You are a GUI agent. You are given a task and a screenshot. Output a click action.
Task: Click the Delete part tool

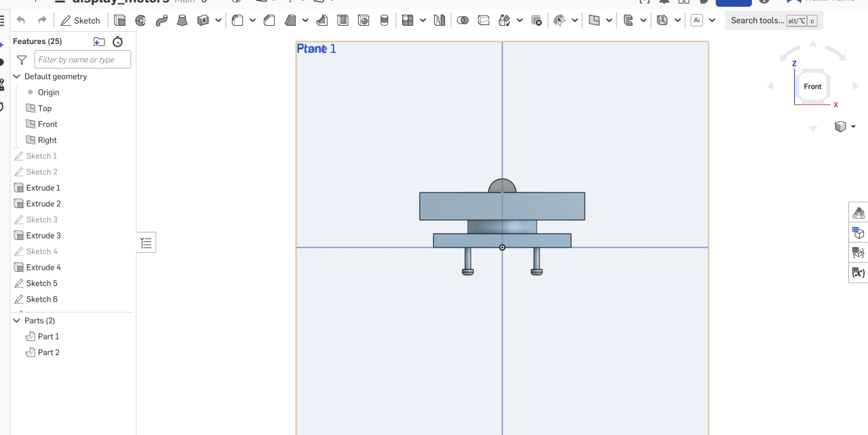pyautogui.click(x=536, y=20)
